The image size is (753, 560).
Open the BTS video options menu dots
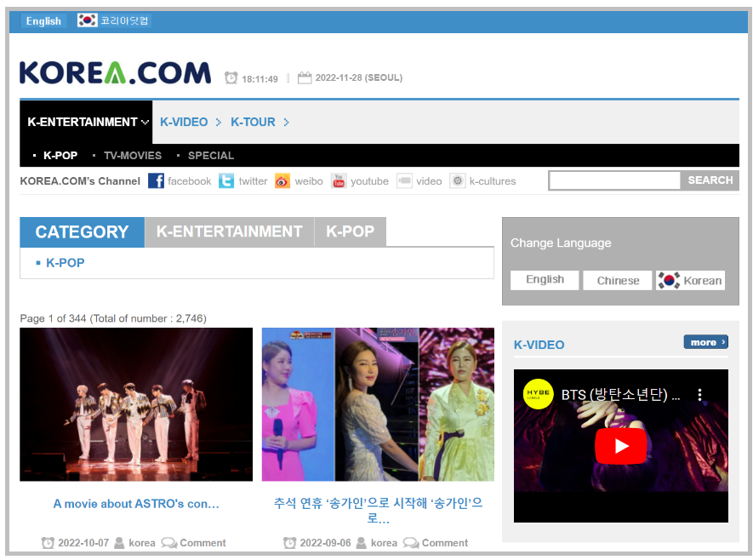[x=699, y=395]
